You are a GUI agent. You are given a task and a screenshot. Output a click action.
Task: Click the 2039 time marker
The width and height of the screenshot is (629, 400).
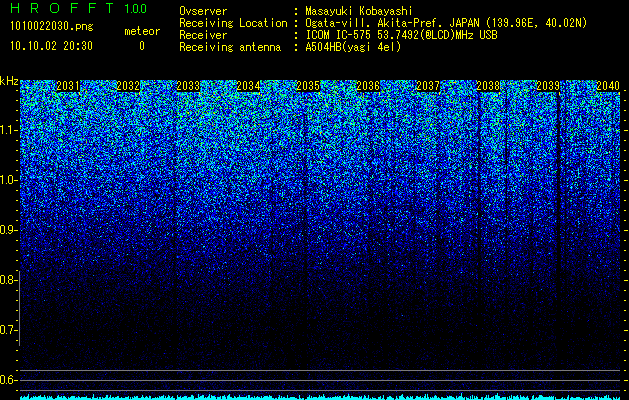tap(548, 86)
